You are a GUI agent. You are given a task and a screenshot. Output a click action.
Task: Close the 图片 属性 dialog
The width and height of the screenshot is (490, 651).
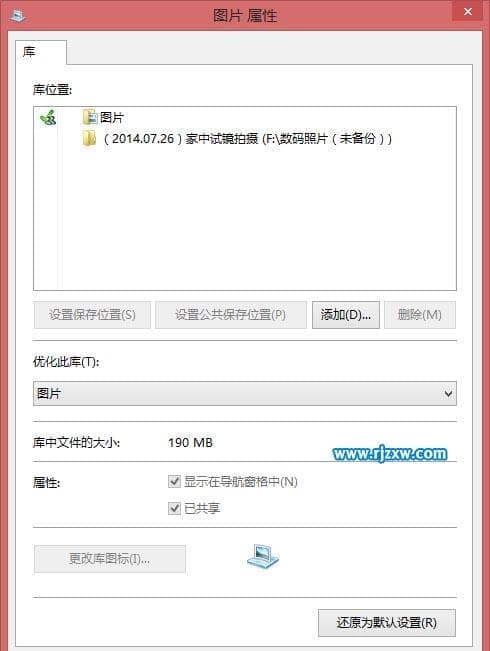[468, 12]
